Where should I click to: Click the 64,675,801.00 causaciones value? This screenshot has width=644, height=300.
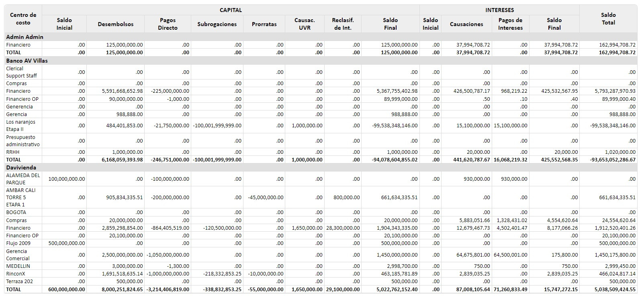click(x=473, y=255)
